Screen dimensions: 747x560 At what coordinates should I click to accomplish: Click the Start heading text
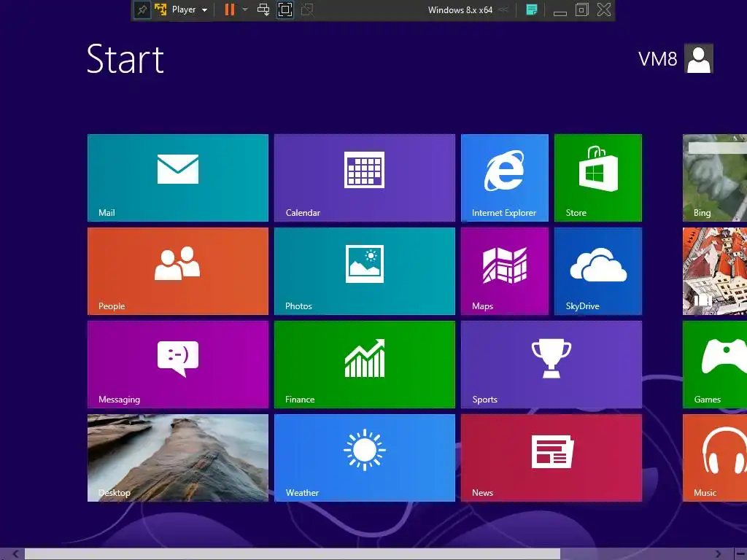point(125,59)
